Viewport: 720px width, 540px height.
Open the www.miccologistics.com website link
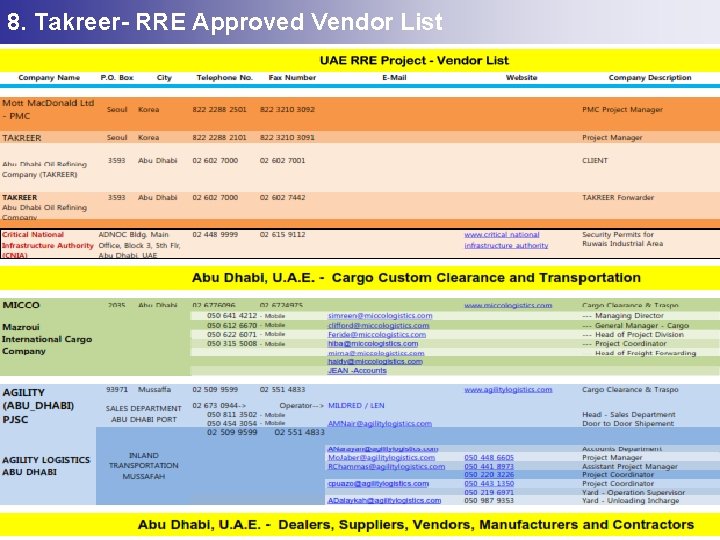pos(508,305)
